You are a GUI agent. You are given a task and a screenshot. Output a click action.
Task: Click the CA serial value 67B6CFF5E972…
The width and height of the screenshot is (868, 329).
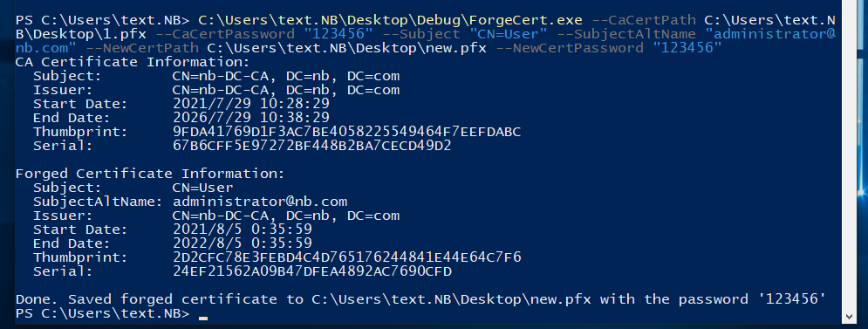pos(312,146)
